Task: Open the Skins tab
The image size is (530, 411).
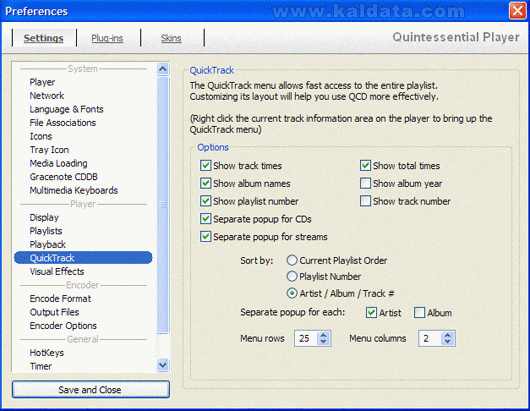Action: [x=171, y=38]
